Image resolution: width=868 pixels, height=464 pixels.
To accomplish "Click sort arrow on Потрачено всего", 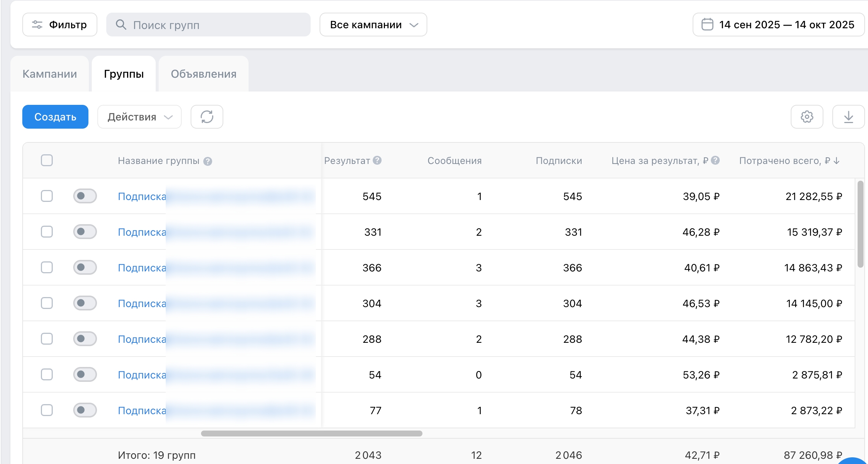I will tap(836, 161).
